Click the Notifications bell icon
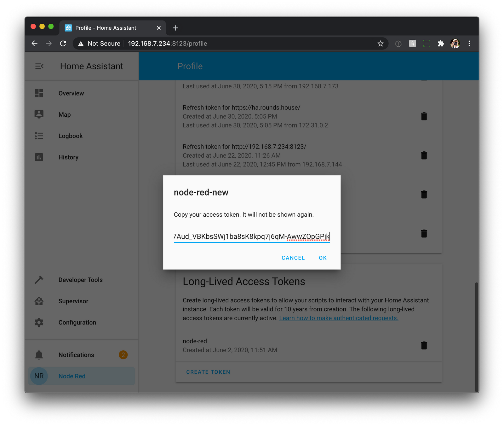The width and height of the screenshot is (504, 426). (x=38, y=355)
